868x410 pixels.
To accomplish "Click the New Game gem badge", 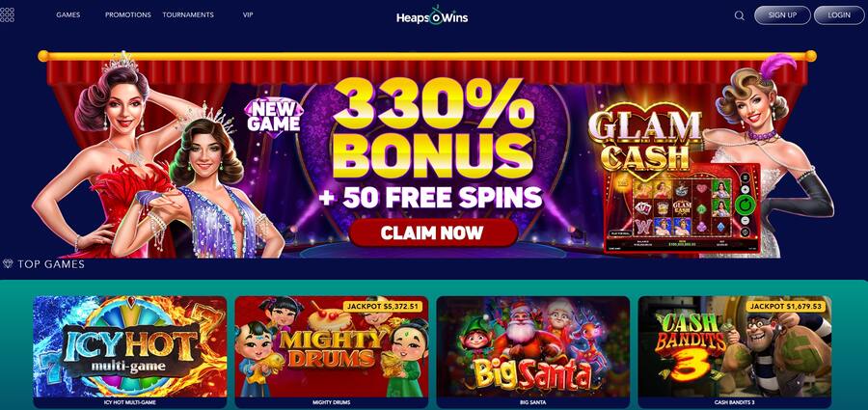I will click(x=274, y=116).
